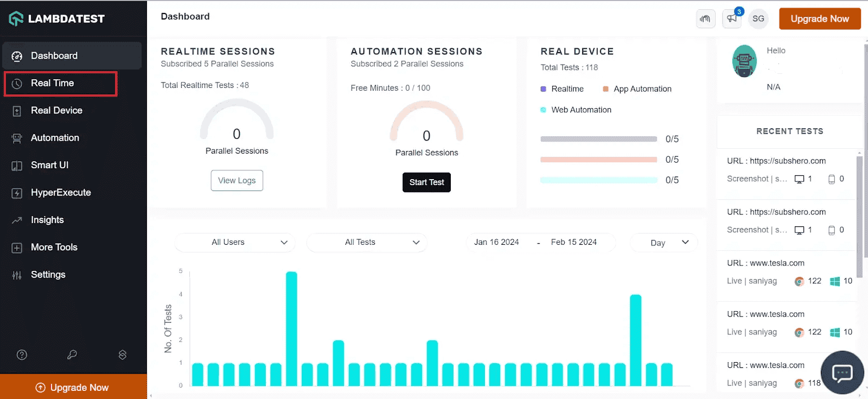Open the All Tests dropdown
Image resolution: width=868 pixels, height=399 pixels.
point(367,242)
